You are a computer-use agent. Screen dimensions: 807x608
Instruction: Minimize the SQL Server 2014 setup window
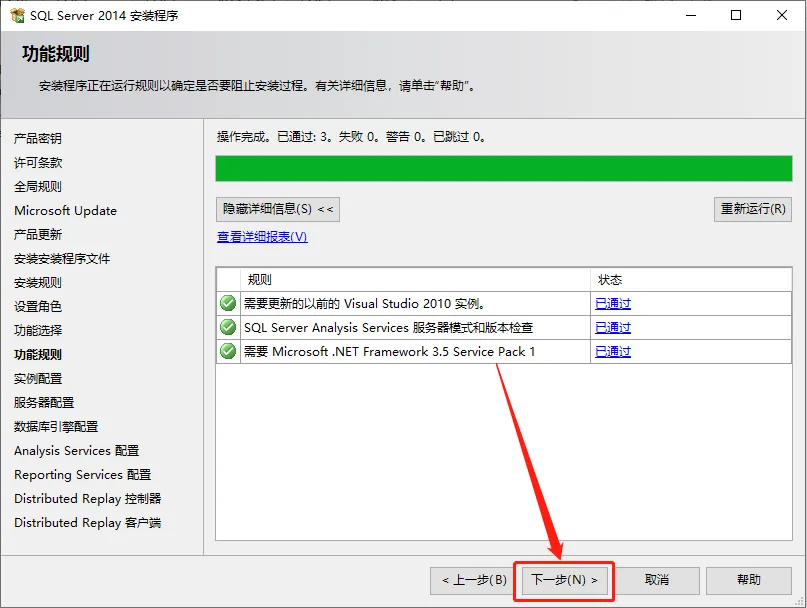691,15
